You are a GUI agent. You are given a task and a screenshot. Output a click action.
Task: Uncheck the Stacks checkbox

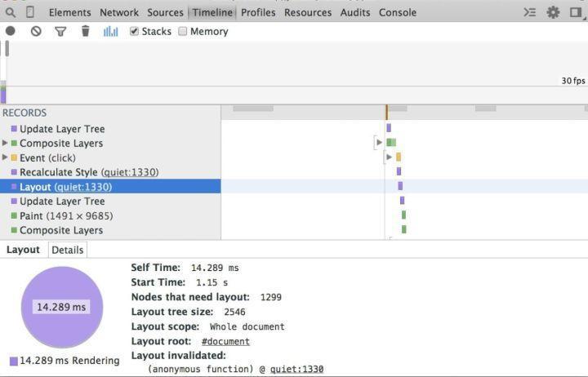coord(134,31)
